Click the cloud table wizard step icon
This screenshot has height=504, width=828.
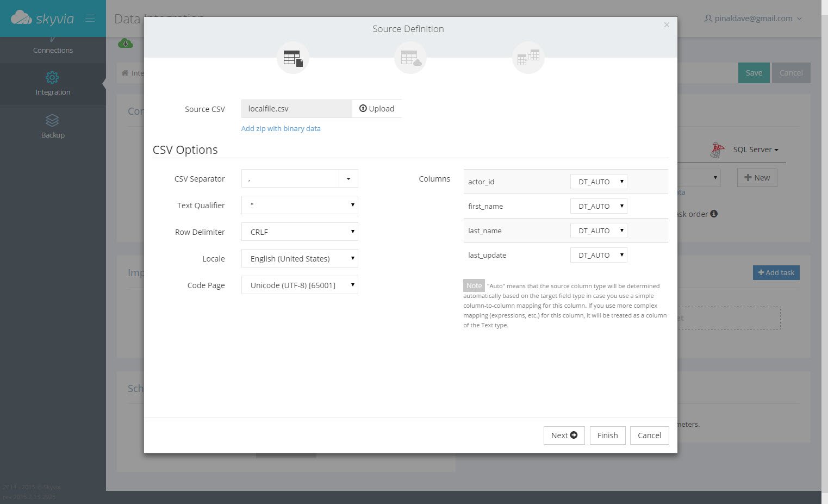point(410,58)
